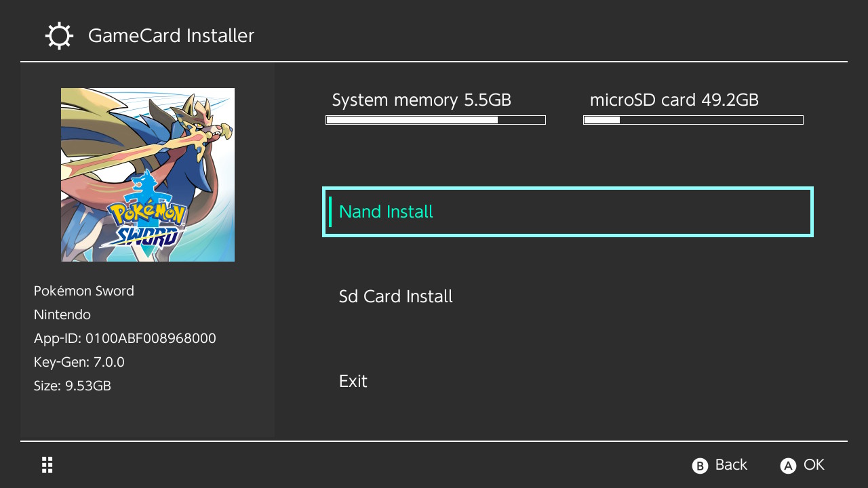Click the OK label in footer

814,465
